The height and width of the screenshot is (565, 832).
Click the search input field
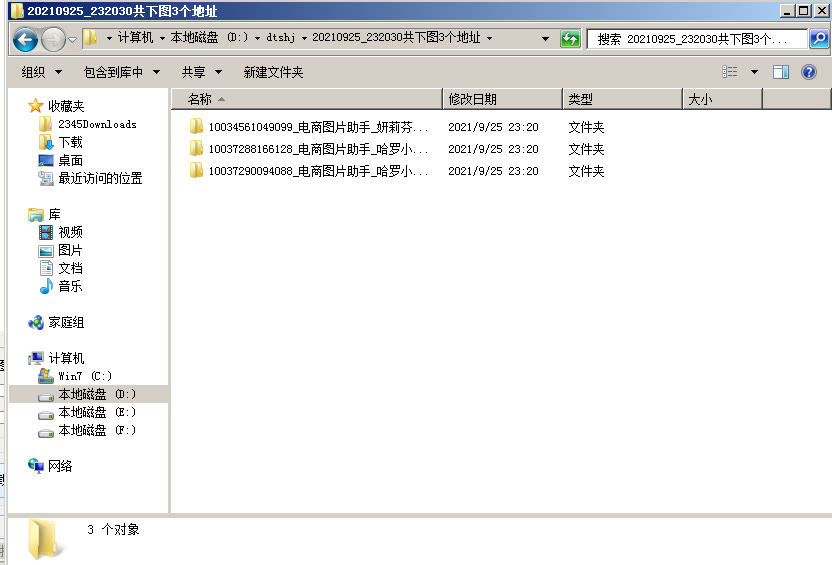click(697, 39)
